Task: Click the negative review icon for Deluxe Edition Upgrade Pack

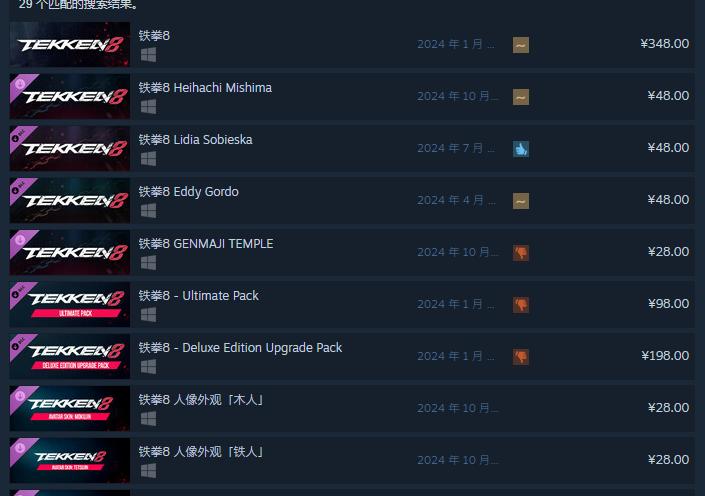Action: coord(521,357)
